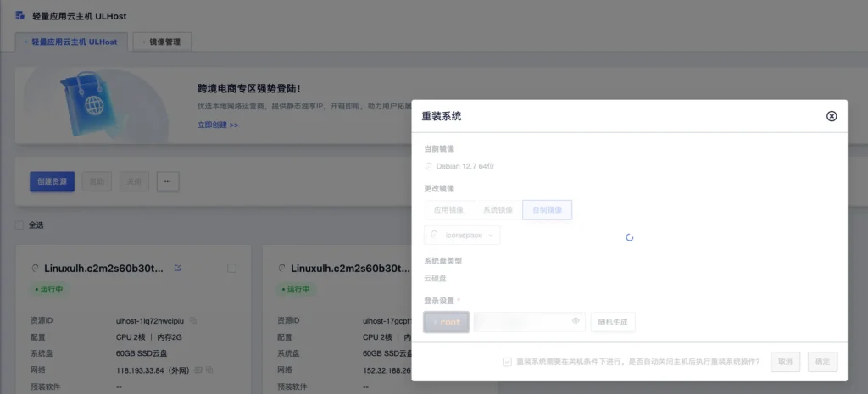This screenshot has width=868, height=394.
Task: Click the password input field
Action: (x=521, y=322)
